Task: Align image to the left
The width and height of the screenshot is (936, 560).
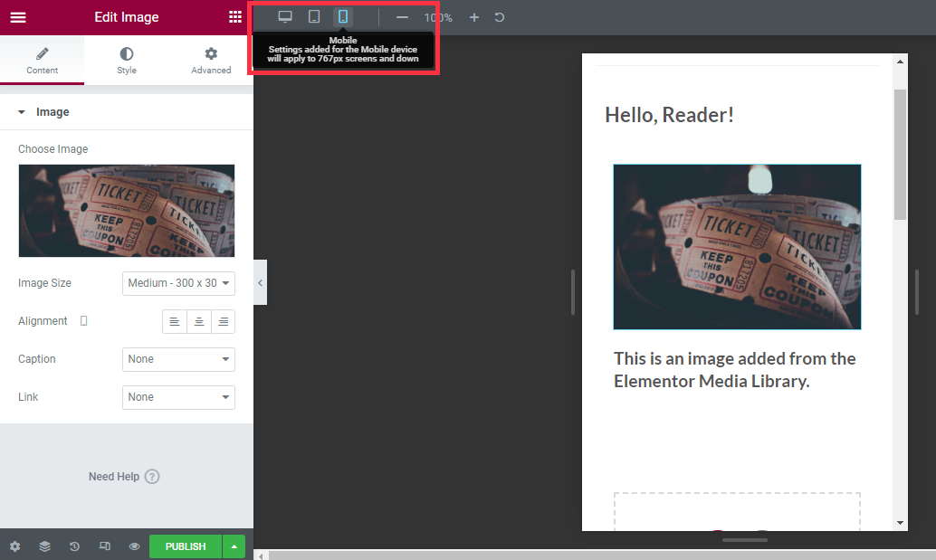Action: click(175, 321)
